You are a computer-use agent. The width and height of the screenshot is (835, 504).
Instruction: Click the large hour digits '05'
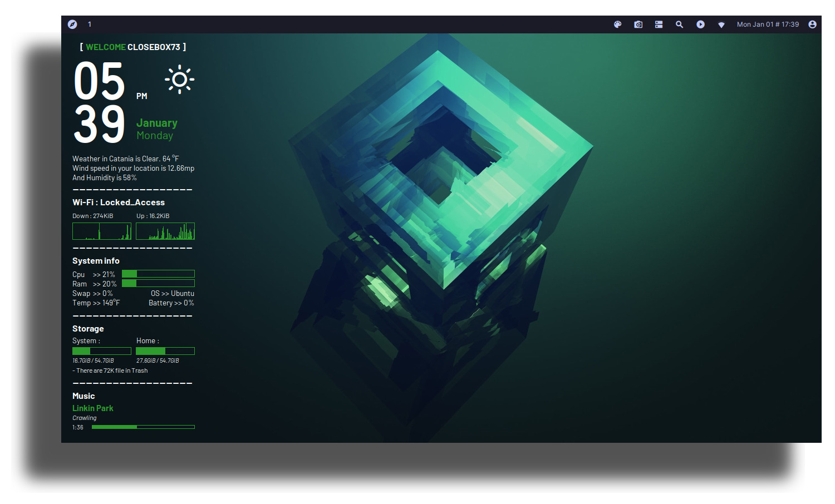point(100,81)
